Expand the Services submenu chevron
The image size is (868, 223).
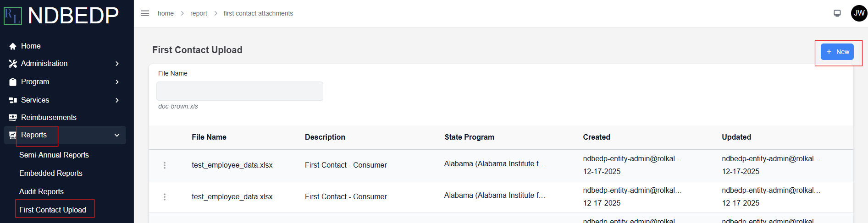point(117,100)
